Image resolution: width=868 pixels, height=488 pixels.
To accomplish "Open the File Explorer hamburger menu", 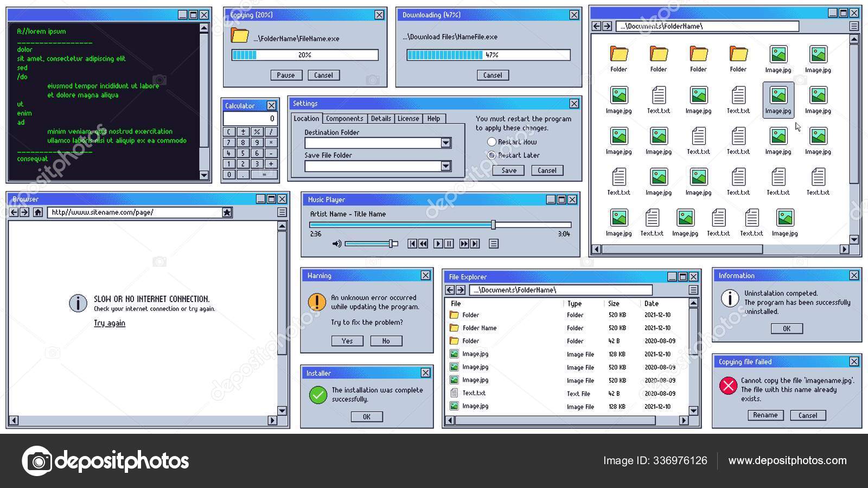I will point(693,290).
